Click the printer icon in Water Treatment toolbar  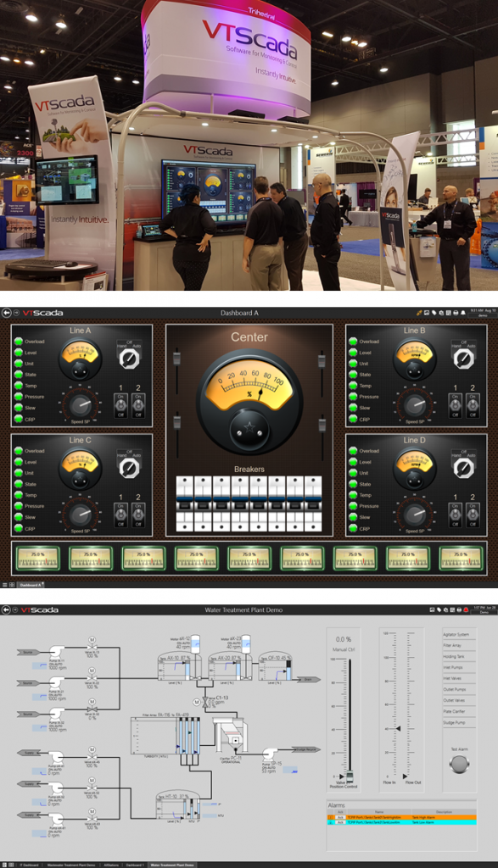pyautogui.click(x=459, y=609)
